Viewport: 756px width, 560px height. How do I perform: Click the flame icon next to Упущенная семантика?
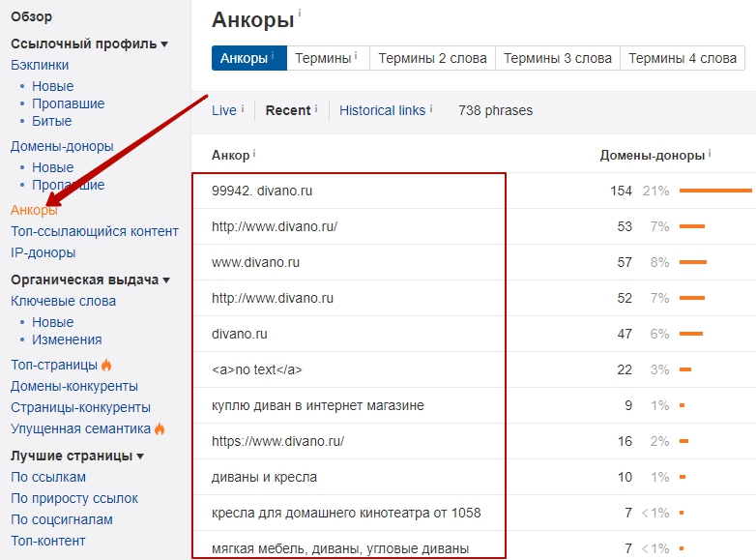160,428
